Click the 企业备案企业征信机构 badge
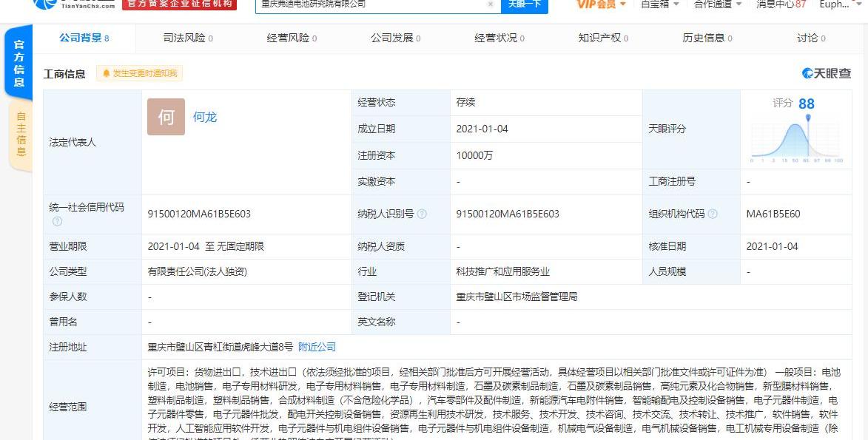868x440 pixels. tap(181, 4)
